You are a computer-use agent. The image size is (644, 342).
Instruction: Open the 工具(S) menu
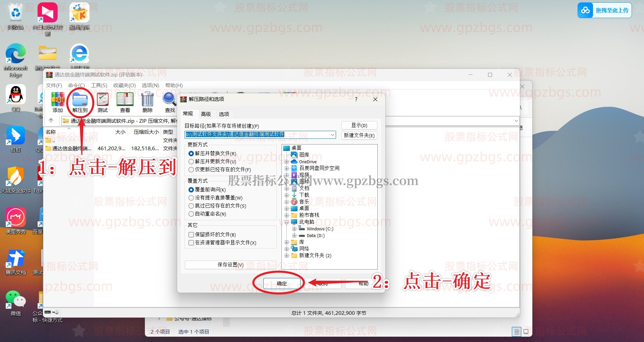(99, 85)
